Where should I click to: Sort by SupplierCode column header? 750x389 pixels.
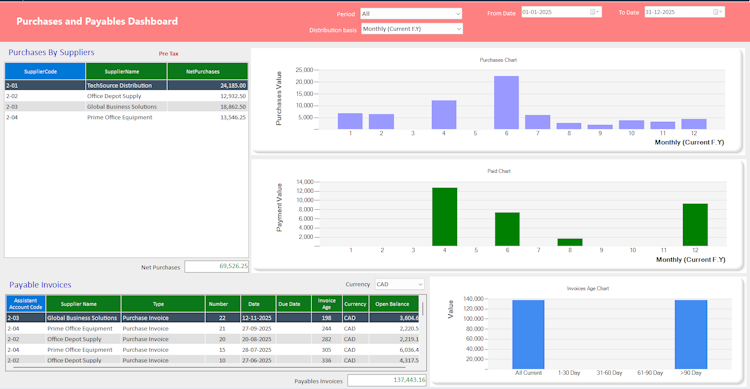[45, 71]
